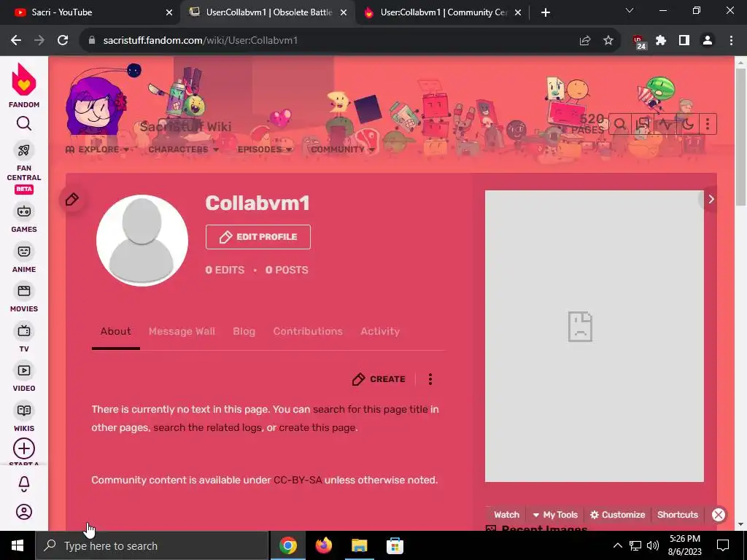The width and height of the screenshot is (747, 560).
Task: Toggle dark theme moon icon
Action: (x=687, y=124)
